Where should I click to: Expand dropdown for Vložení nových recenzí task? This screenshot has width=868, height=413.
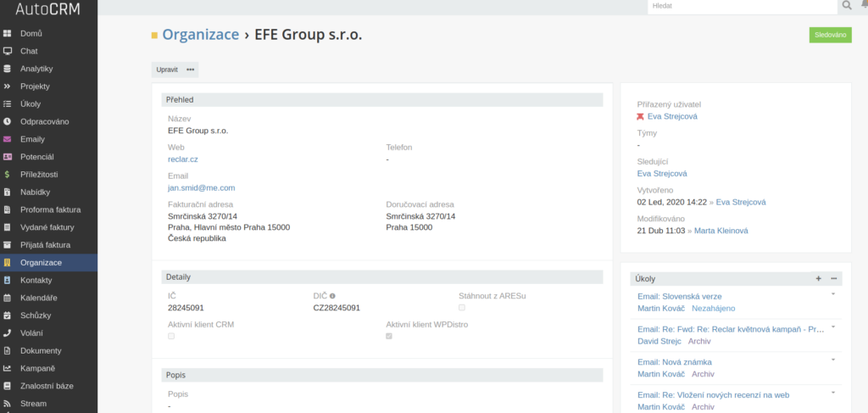[833, 393]
